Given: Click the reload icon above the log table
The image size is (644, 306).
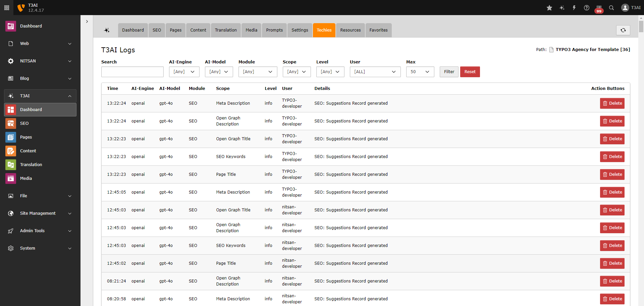Looking at the screenshot, I should 623,30.
